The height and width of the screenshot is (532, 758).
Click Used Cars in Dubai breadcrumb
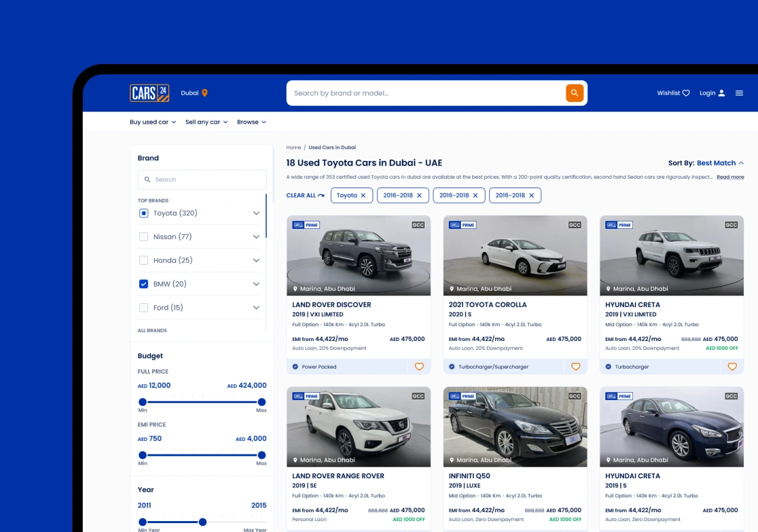pyautogui.click(x=332, y=147)
